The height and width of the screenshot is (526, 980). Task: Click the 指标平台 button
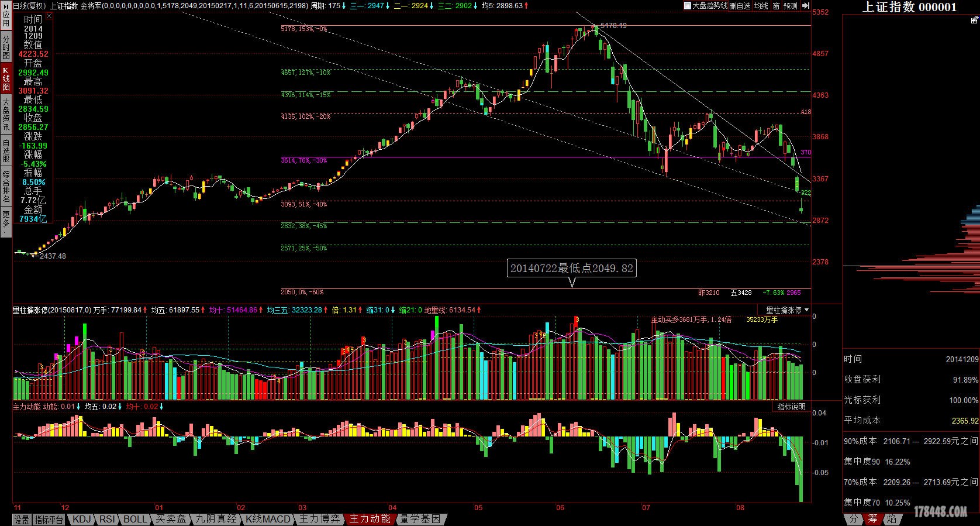tap(49, 519)
